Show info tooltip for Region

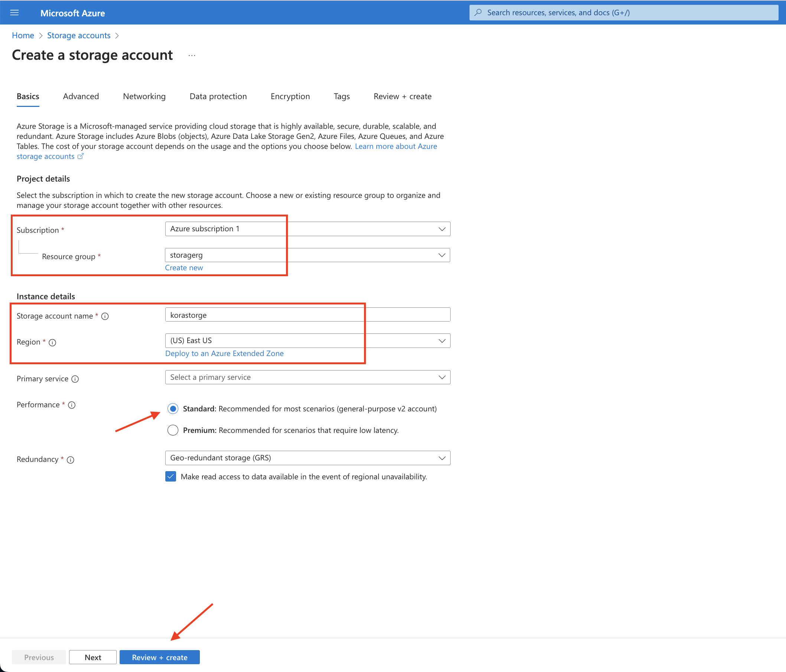52,342
